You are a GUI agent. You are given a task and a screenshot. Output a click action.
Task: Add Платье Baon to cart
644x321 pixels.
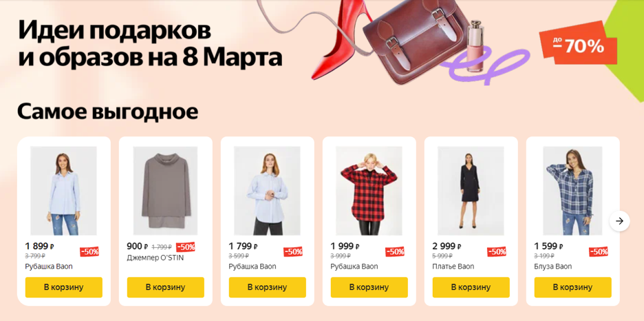coord(471,287)
